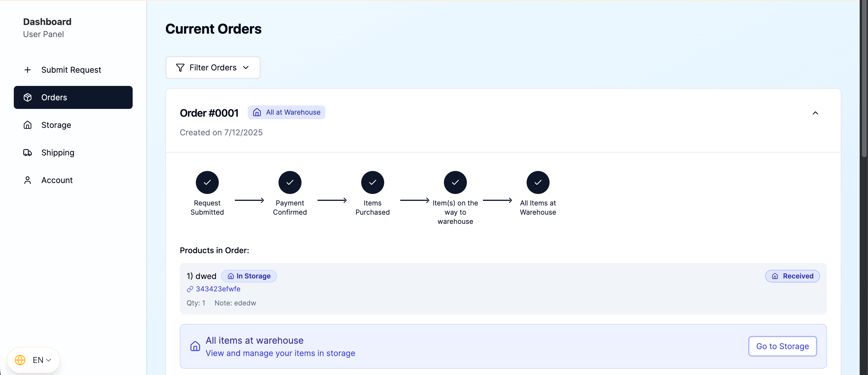868x375 pixels.
Task: Toggle the In Storage badge on item dwed
Action: 249,276
